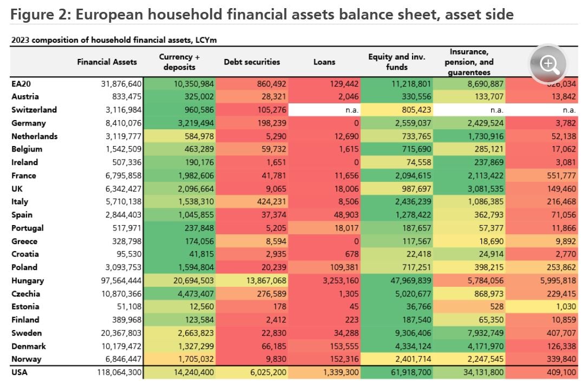Click the "Debt securities" column header

(x=252, y=62)
